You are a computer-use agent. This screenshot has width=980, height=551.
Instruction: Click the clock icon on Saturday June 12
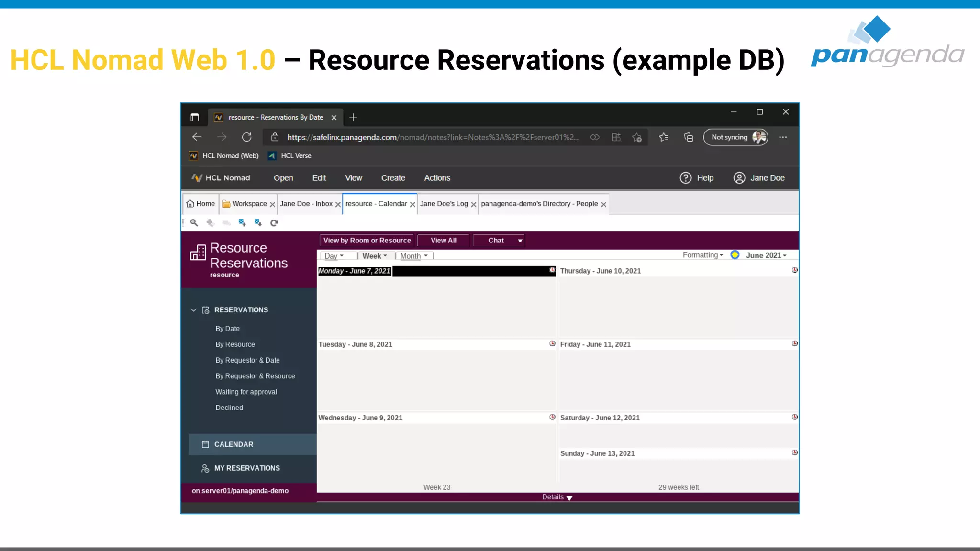(795, 417)
